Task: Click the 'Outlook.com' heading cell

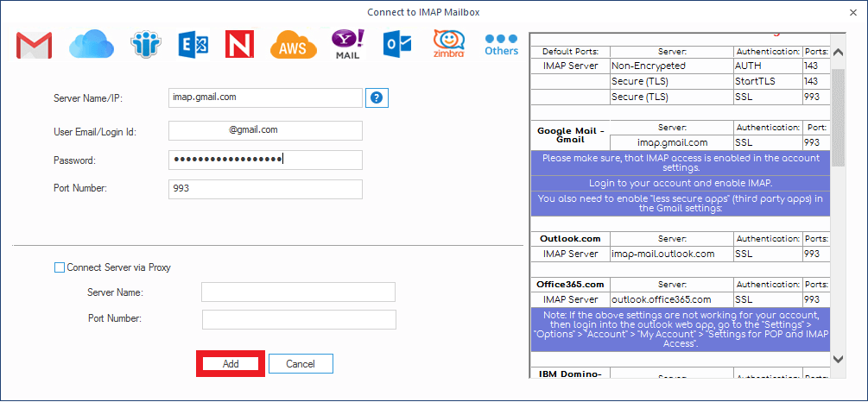Action: coord(570,240)
